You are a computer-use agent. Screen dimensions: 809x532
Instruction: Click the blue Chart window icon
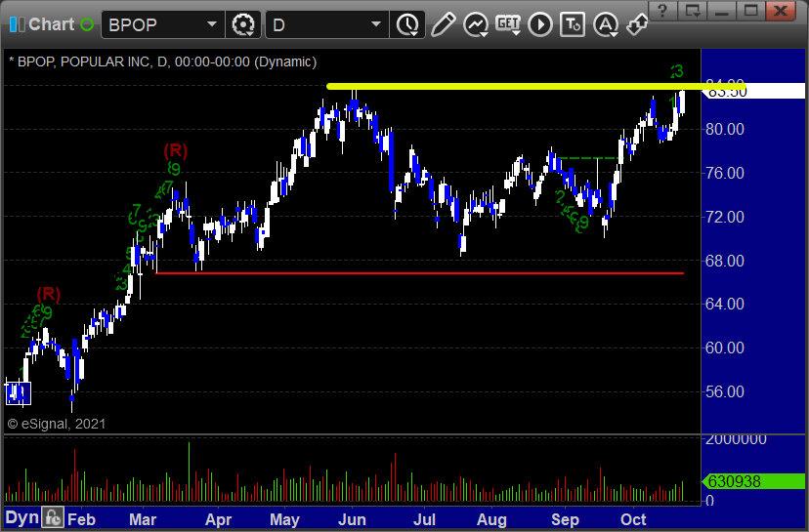click(x=17, y=24)
